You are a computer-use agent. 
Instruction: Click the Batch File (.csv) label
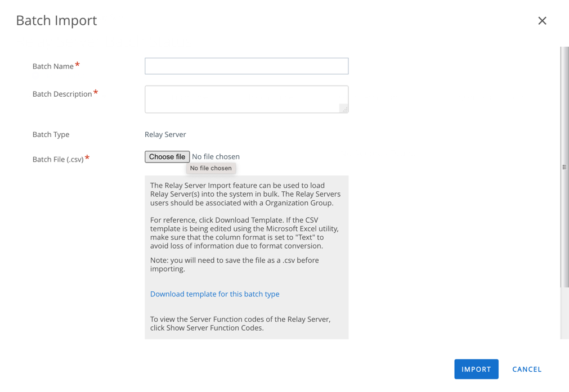coord(57,159)
